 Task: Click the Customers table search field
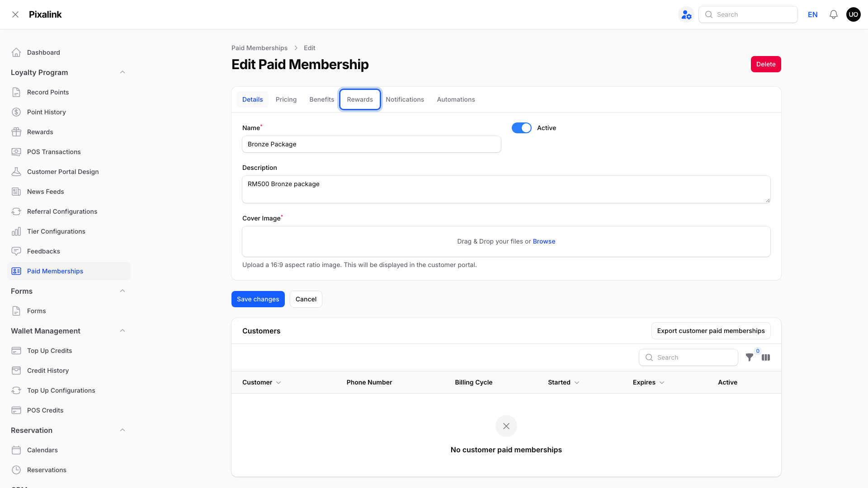(689, 357)
